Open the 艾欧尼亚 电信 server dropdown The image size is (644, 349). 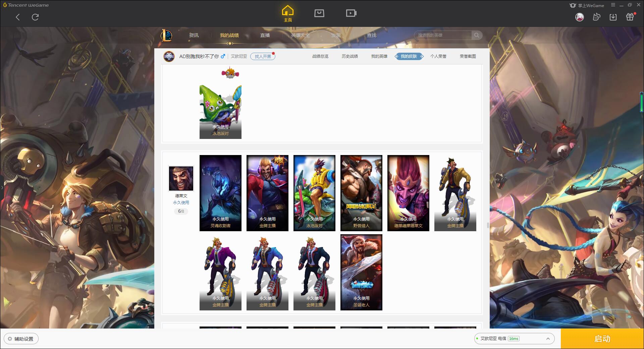click(x=514, y=339)
